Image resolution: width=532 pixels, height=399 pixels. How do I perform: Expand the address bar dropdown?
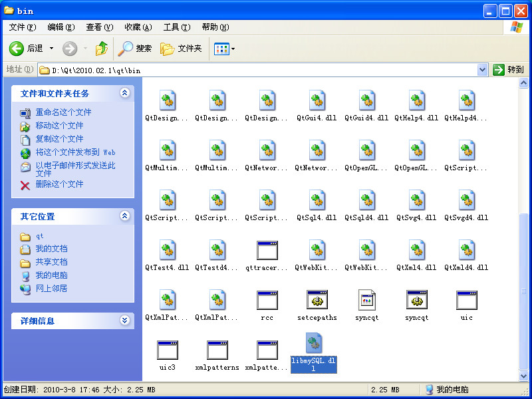pos(482,70)
